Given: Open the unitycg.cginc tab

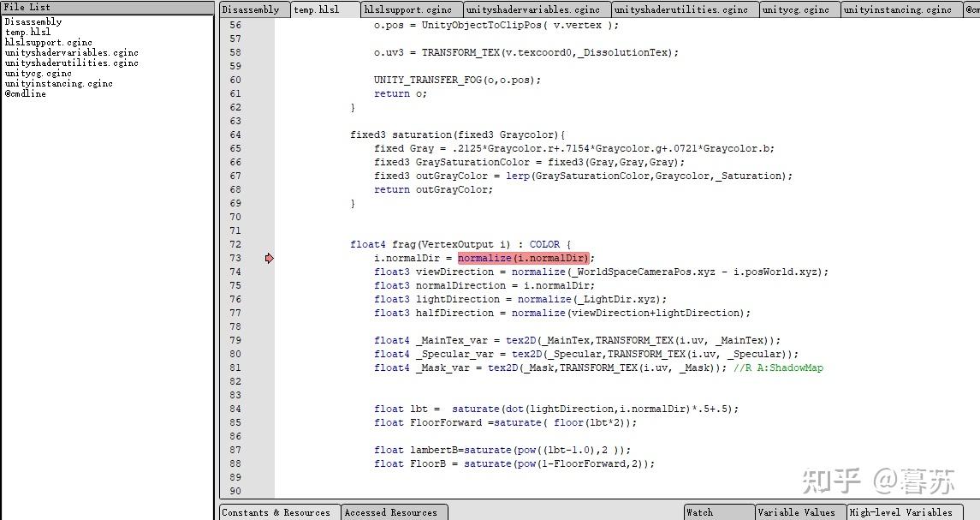Looking at the screenshot, I should [798, 9].
